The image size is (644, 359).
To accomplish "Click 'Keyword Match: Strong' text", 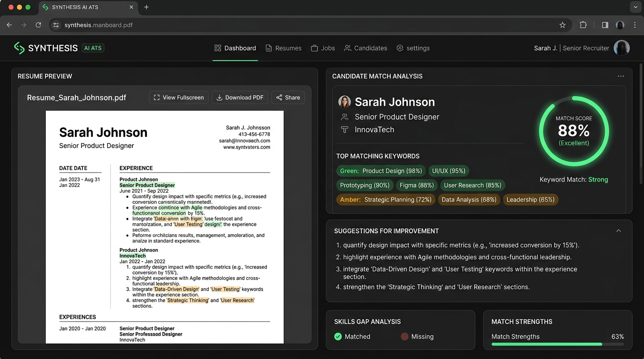I will [x=574, y=179].
